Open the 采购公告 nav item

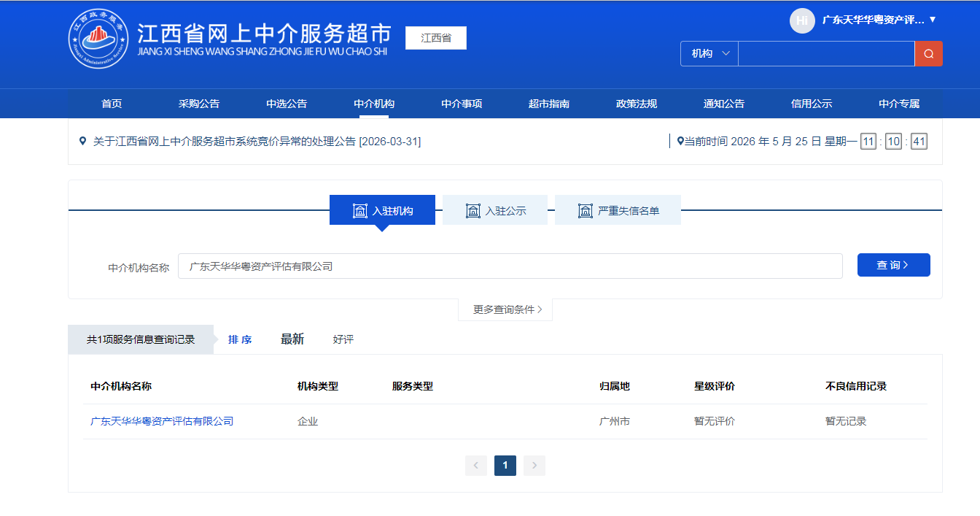tap(199, 104)
